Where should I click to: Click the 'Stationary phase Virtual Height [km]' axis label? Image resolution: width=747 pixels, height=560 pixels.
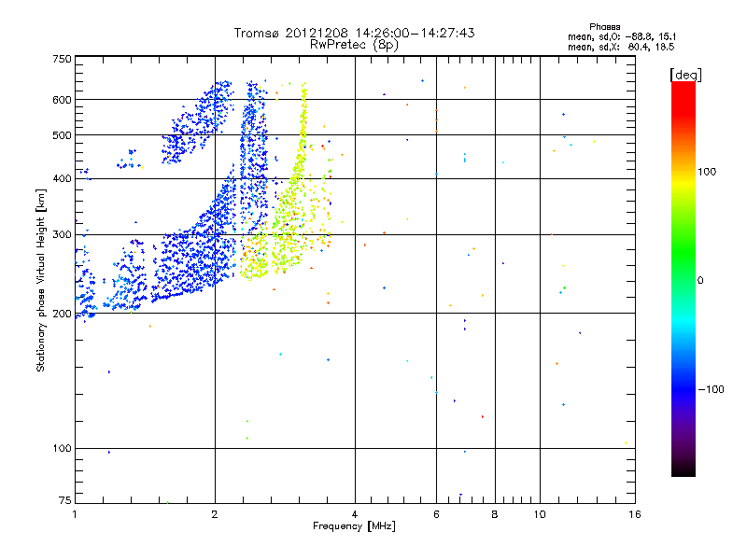click(41, 281)
